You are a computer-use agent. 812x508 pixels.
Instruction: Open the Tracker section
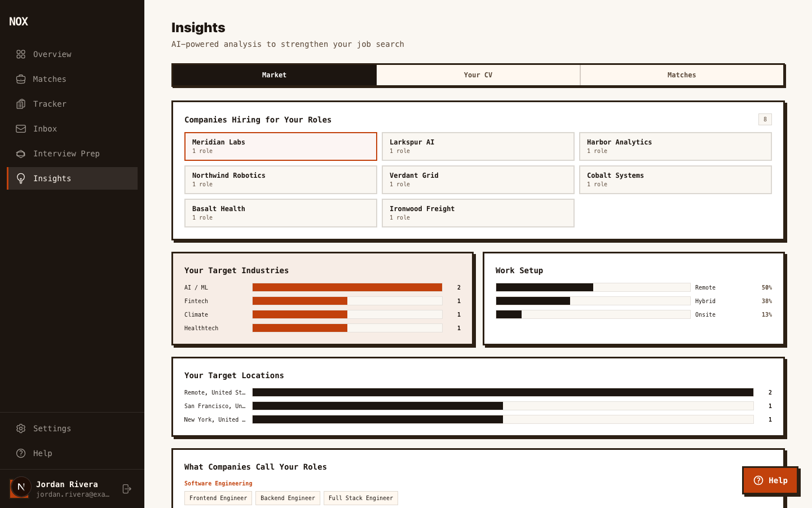72,104
